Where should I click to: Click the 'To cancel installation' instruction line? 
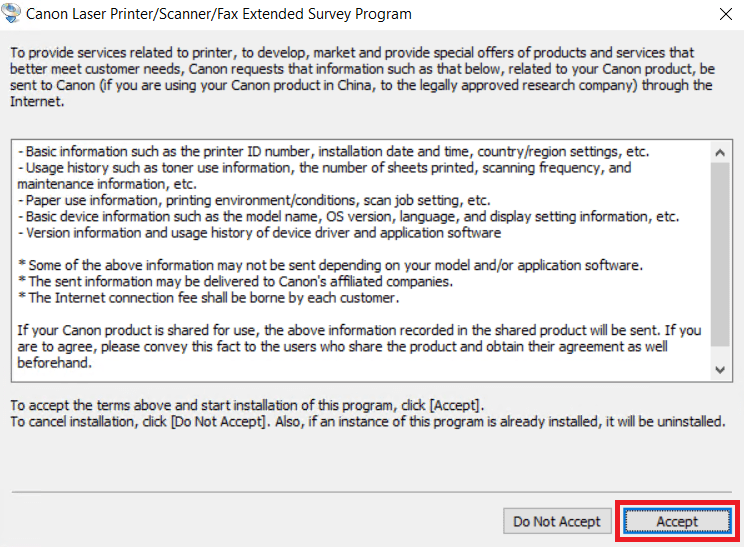[x=368, y=422]
